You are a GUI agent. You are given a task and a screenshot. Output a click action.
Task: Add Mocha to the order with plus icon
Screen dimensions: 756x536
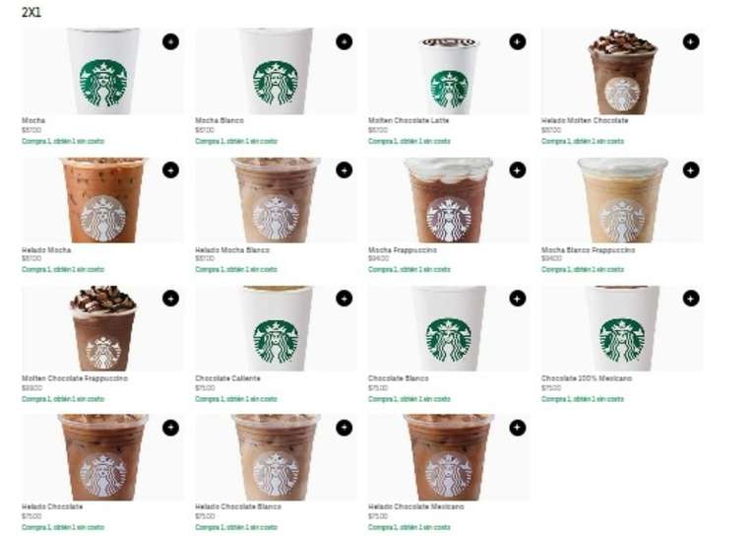pos(170,42)
